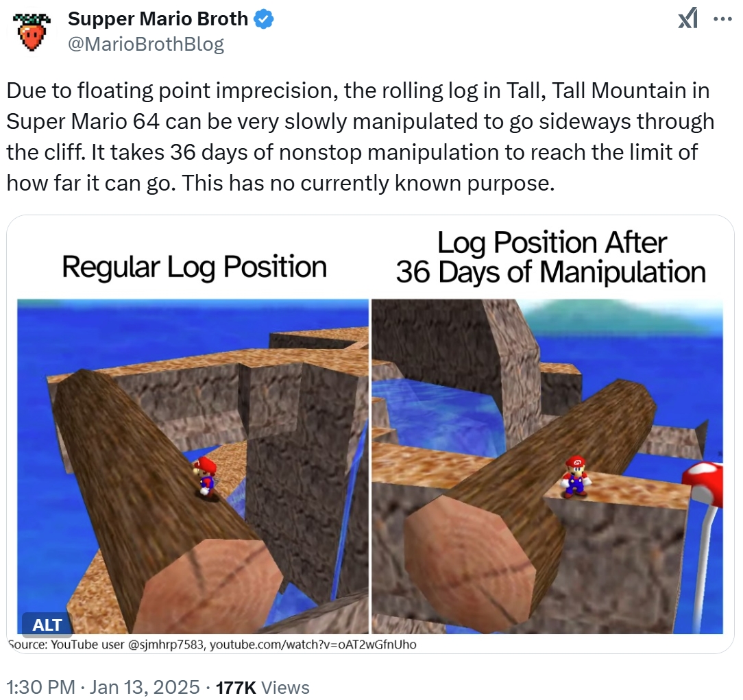Open the three-dot more options menu
Viewport: 743px width, 700px height.
pos(722,19)
